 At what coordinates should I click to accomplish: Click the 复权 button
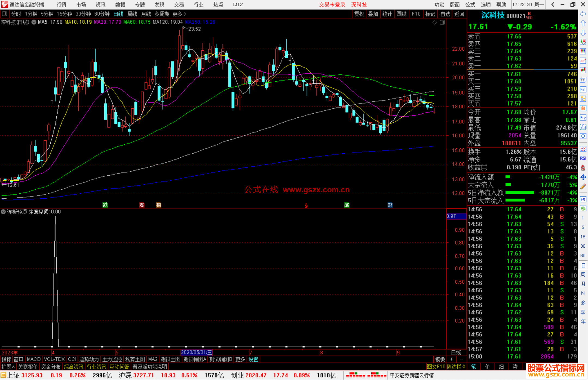[x=359, y=14]
